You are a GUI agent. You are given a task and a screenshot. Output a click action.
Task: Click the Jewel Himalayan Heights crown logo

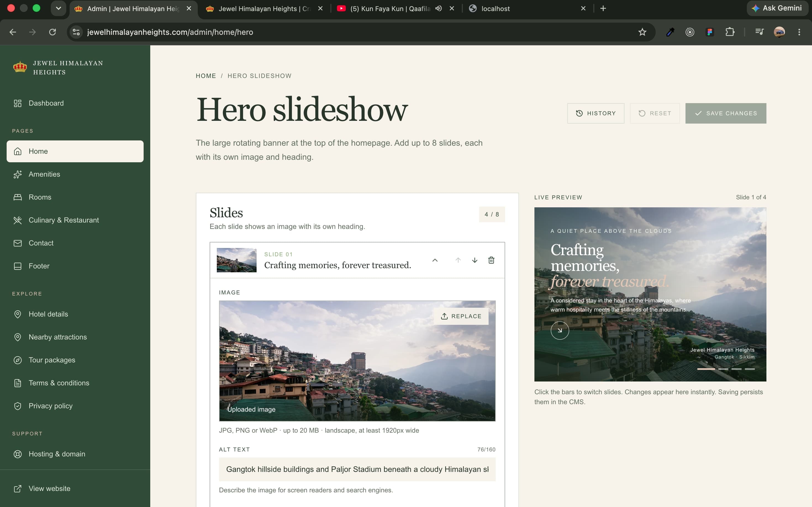[x=20, y=67]
